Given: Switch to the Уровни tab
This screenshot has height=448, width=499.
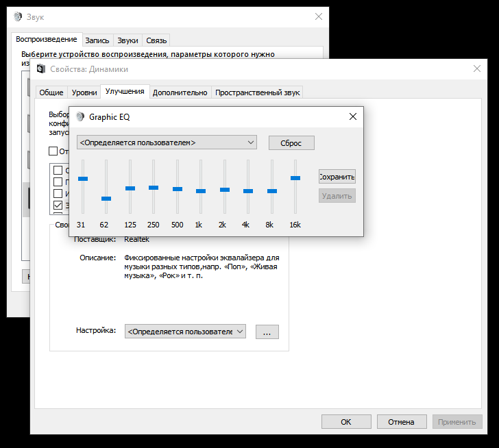Looking at the screenshot, I should pyautogui.click(x=84, y=92).
